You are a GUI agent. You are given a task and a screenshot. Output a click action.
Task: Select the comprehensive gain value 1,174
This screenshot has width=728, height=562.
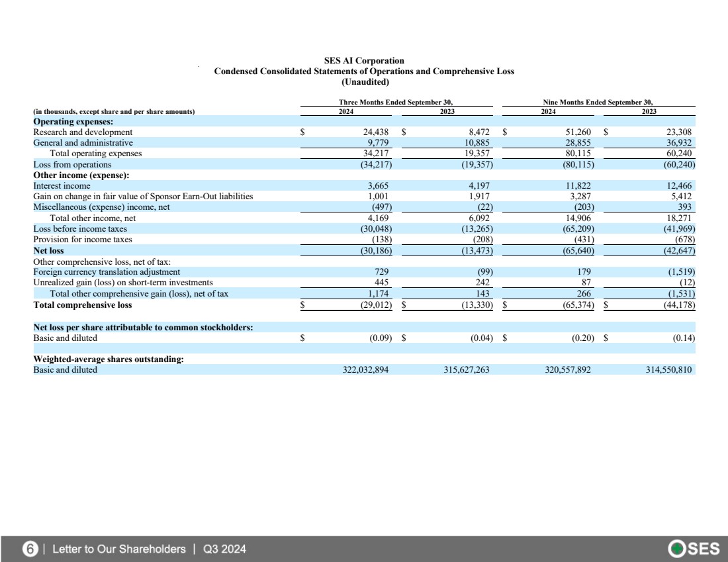coord(378,293)
